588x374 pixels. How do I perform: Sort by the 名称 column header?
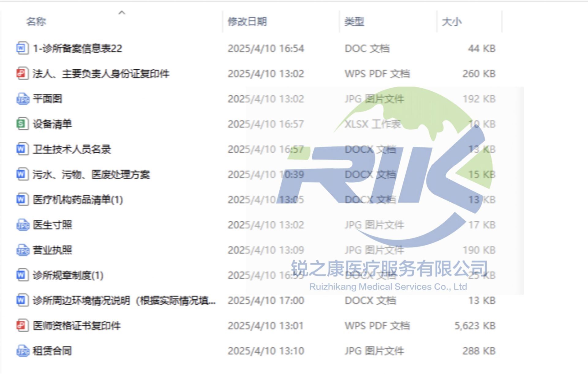36,21
